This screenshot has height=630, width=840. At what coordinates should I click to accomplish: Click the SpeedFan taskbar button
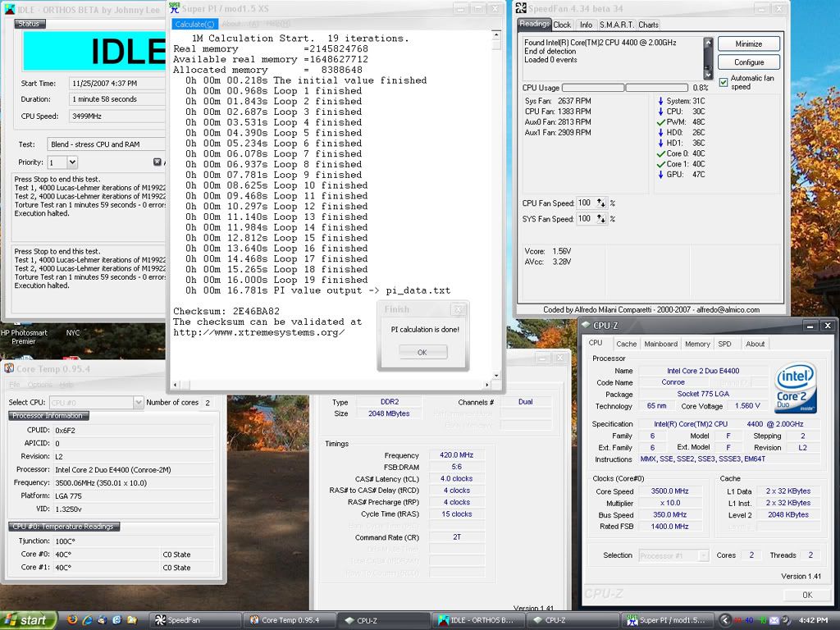195,620
